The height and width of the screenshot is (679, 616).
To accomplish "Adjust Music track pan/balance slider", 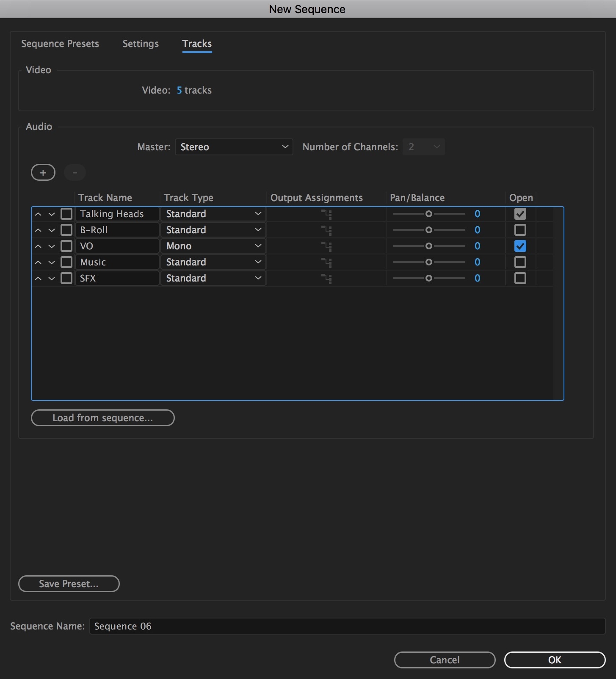I will point(429,262).
